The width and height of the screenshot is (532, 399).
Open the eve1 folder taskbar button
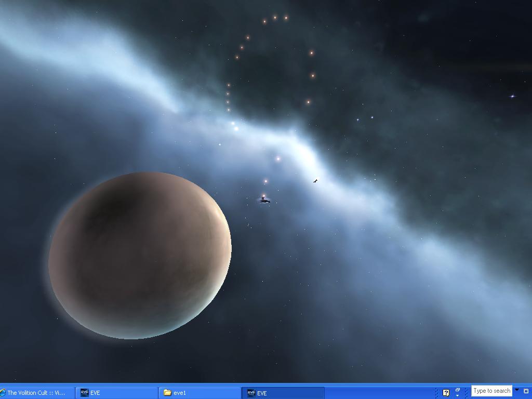tap(200, 393)
